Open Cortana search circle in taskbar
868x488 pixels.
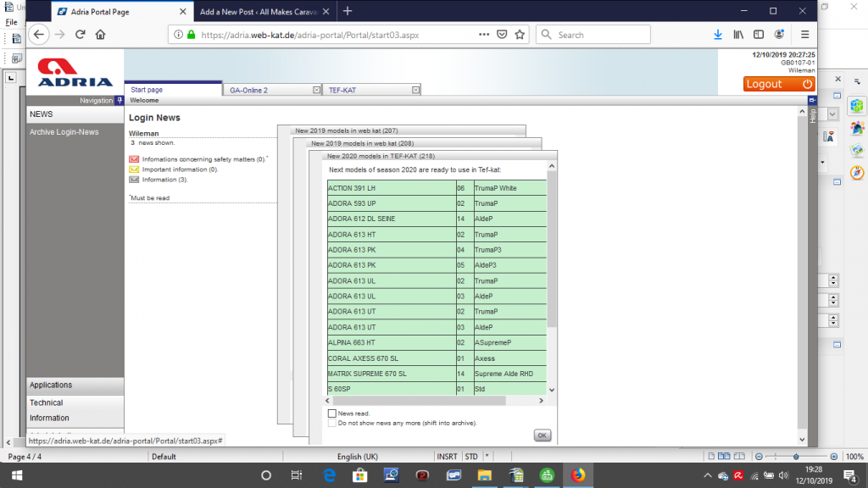tap(265, 475)
